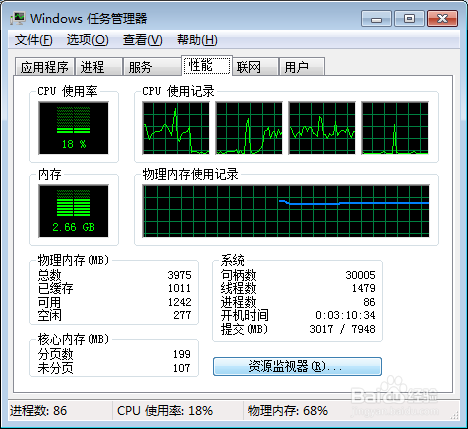Click the window resize grip in status bar

[x=454, y=415]
